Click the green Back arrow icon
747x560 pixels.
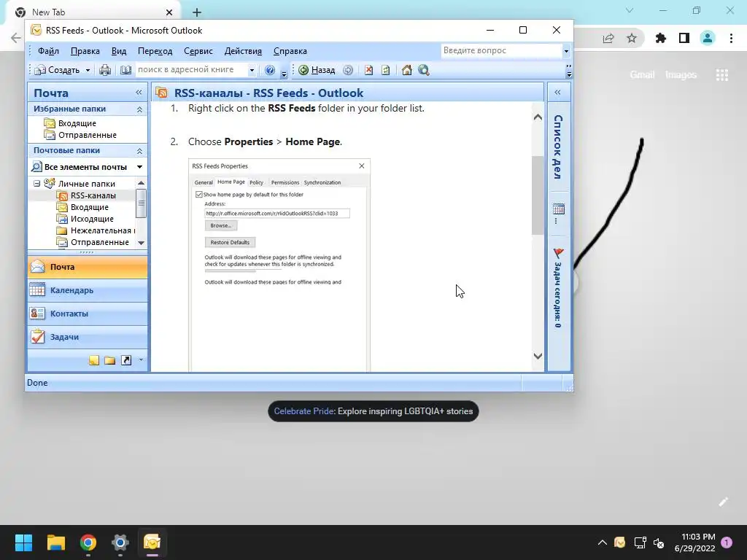pyautogui.click(x=303, y=70)
